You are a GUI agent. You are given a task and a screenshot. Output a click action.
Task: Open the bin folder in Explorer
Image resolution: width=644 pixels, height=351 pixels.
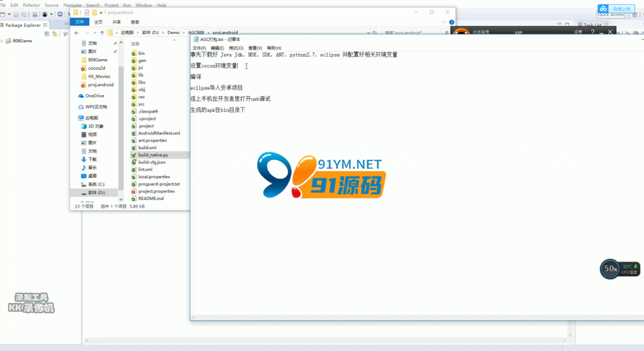(142, 53)
